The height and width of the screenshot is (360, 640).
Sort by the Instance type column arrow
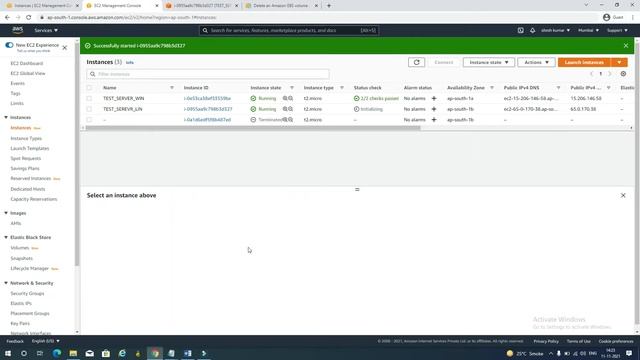[x=342, y=88]
